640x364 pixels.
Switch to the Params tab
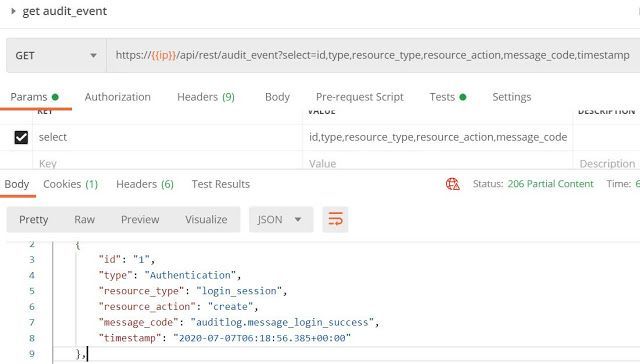click(35, 97)
